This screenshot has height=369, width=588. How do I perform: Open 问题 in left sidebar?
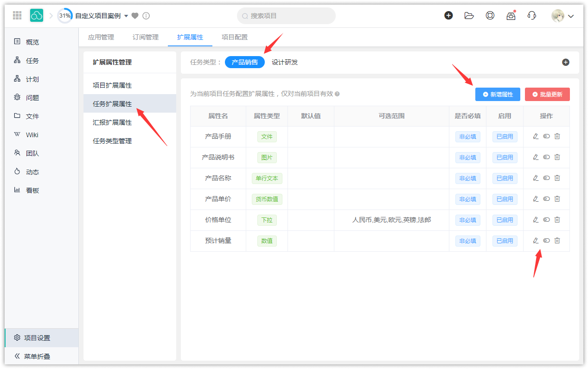[x=42, y=97]
